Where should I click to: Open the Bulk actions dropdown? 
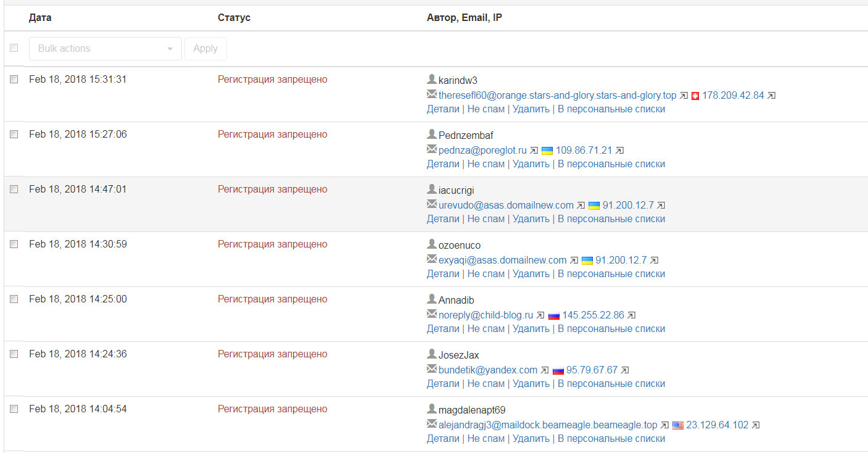(x=105, y=49)
